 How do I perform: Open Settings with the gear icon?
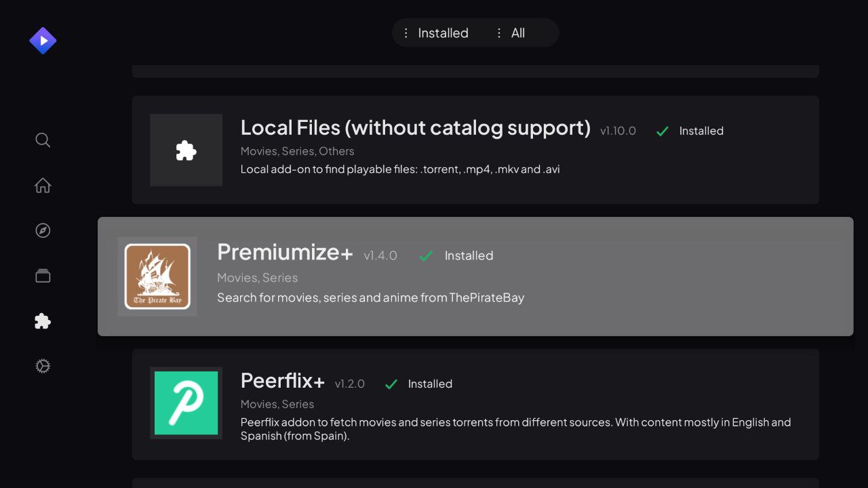(42, 366)
